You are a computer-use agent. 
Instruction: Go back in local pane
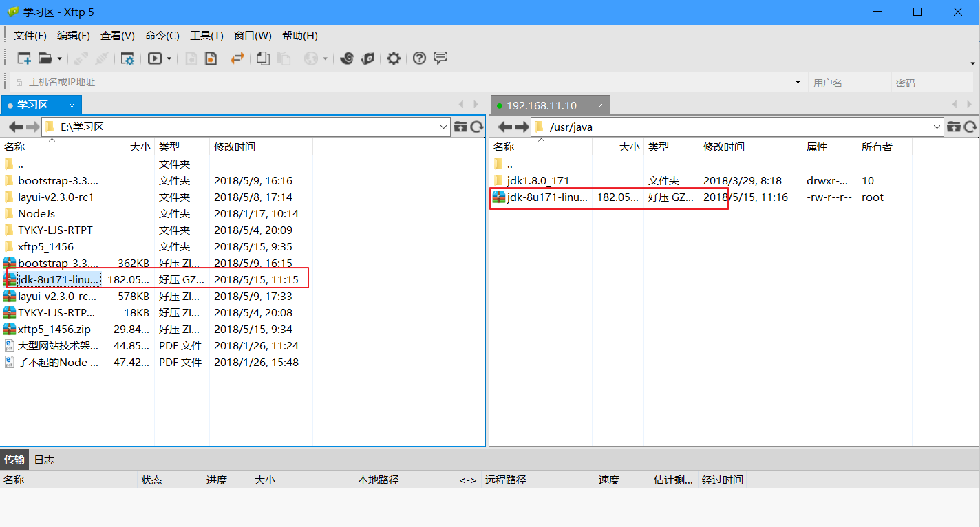click(x=15, y=127)
